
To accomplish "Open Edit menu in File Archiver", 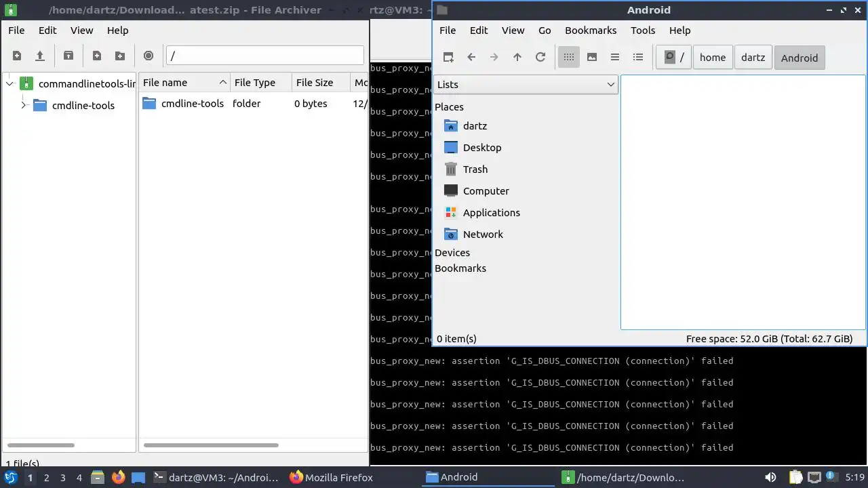I will tap(47, 30).
